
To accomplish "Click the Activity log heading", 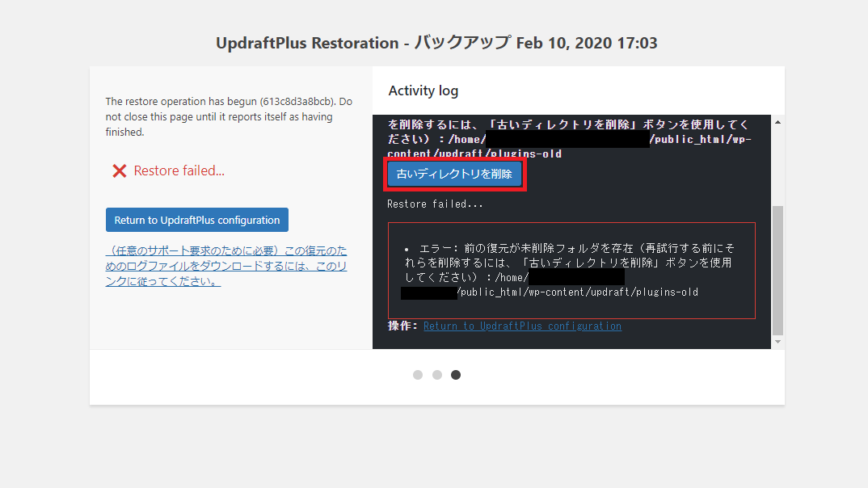I will coord(423,90).
